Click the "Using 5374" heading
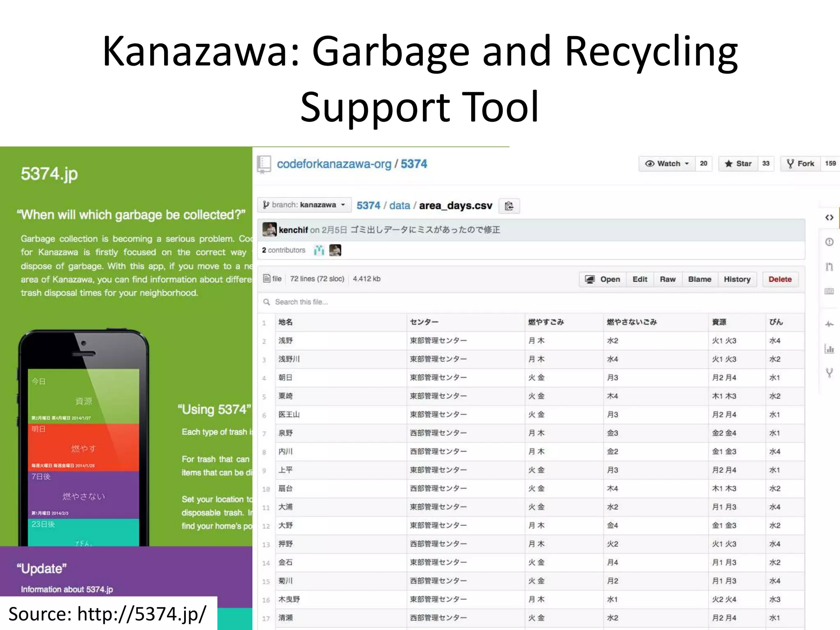840x630 pixels. point(214,410)
